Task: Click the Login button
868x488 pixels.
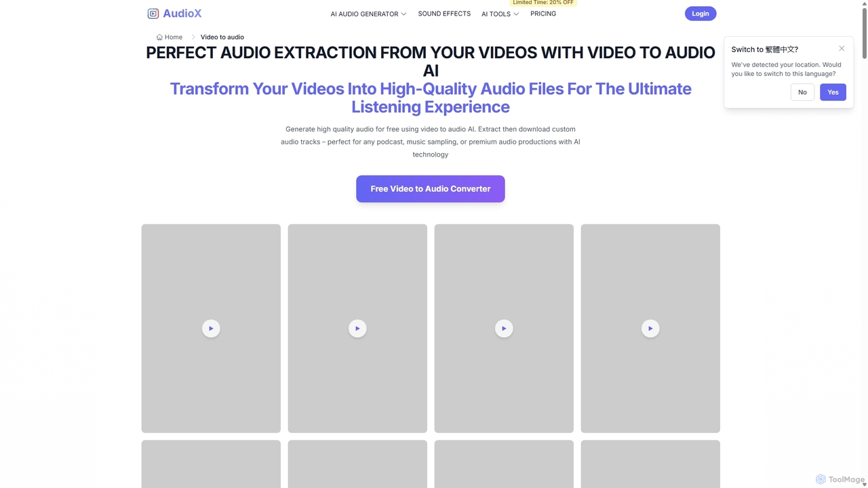Action: 701,14
